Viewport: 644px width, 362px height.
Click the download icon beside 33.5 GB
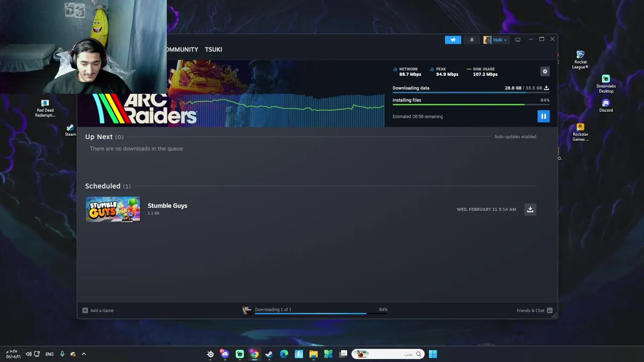pyautogui.click(x=546, y=88)
